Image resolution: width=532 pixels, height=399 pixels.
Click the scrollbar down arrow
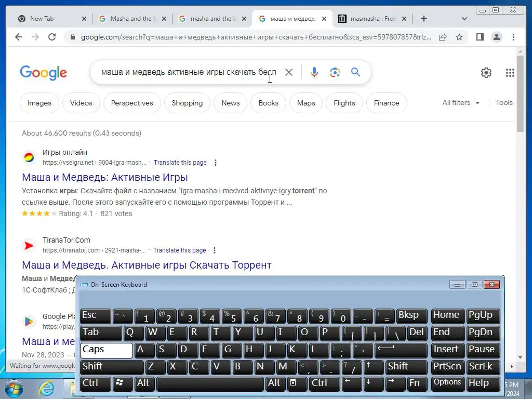click(520, 357)
